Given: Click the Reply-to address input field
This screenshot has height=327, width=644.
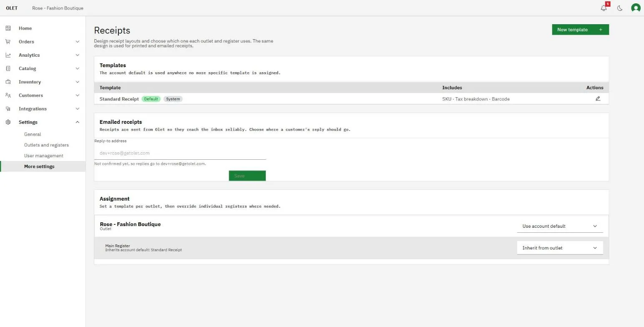Looking at the screenshot, I should tap(180, 153).
